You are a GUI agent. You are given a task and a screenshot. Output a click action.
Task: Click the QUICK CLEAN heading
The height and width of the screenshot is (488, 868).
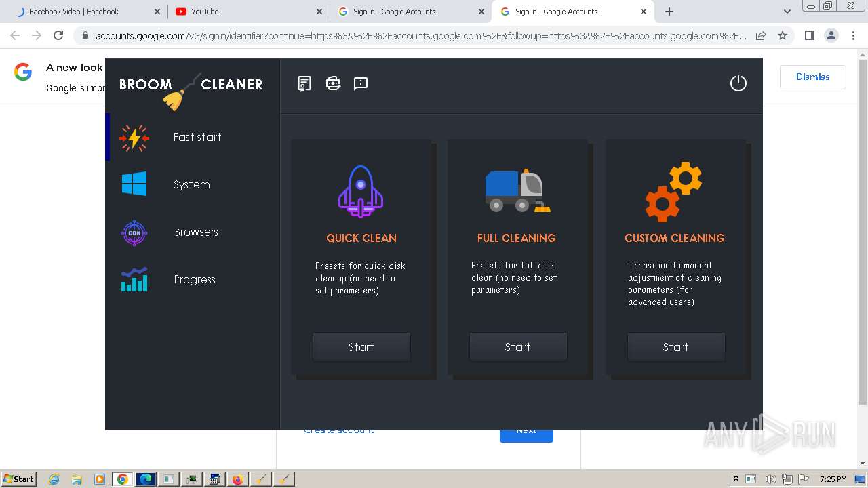[x=361, y=238]
